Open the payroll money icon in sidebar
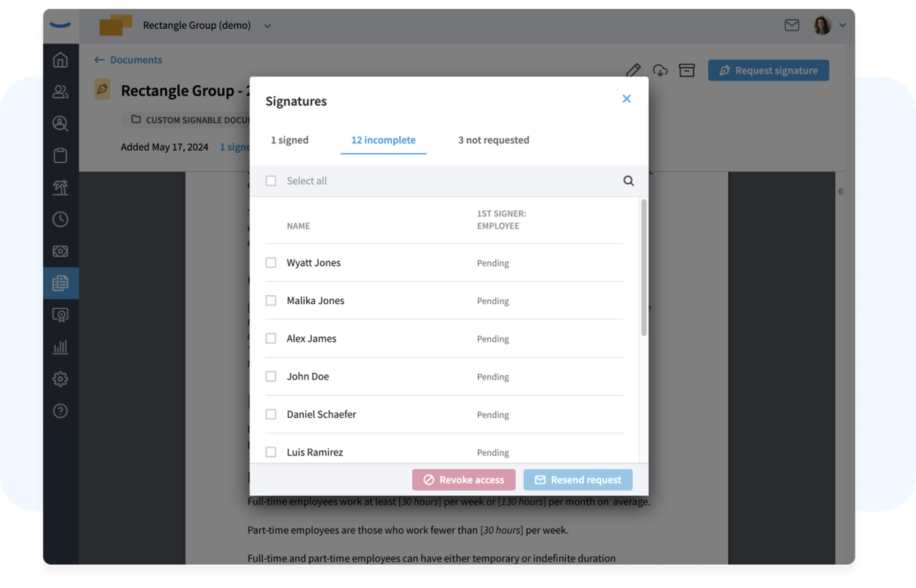 coord(60,251)
